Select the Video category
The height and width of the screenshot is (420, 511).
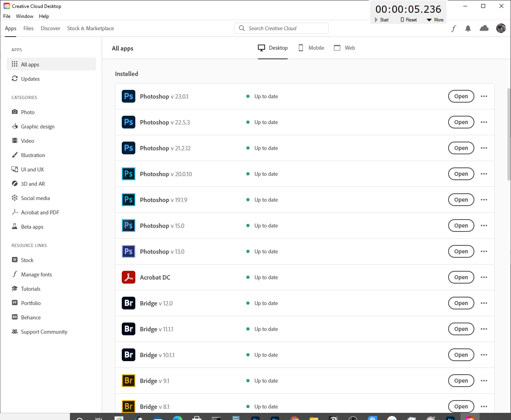(x=51, y=141)
